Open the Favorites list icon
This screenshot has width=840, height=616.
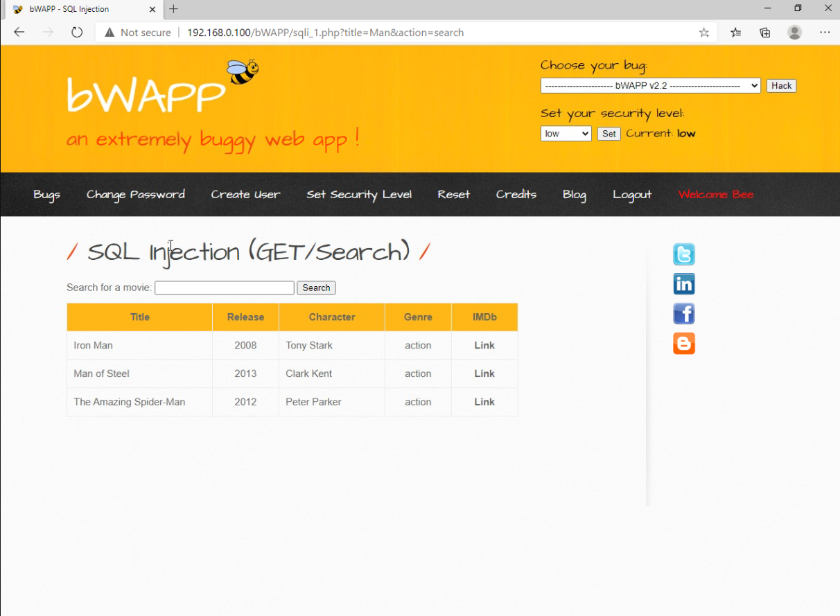point(736,33)
